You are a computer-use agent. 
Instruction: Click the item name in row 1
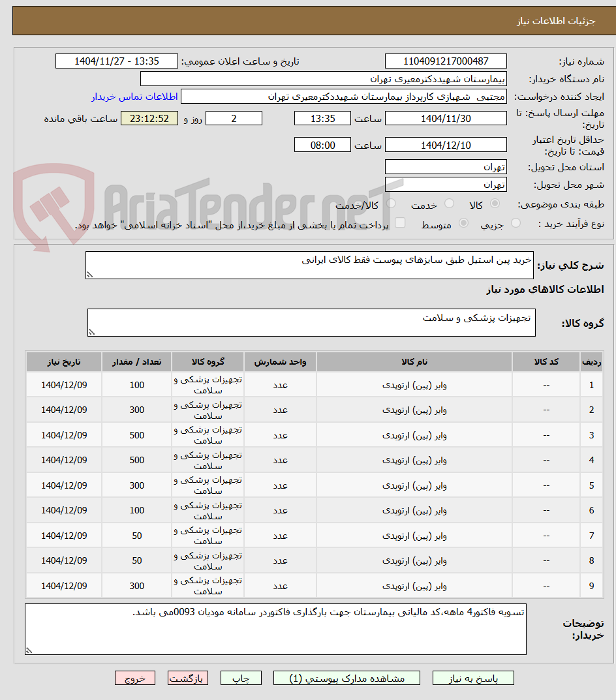tap(414, 386)
